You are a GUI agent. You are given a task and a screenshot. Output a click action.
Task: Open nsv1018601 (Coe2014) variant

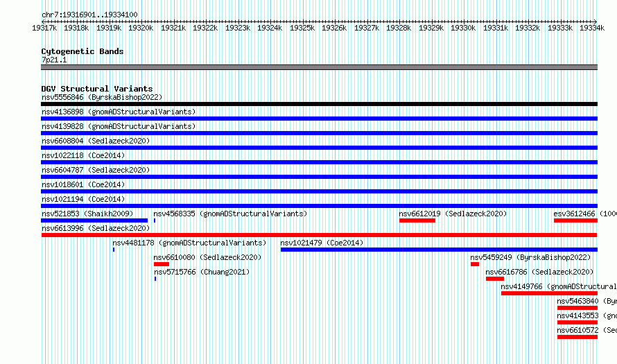83,184
